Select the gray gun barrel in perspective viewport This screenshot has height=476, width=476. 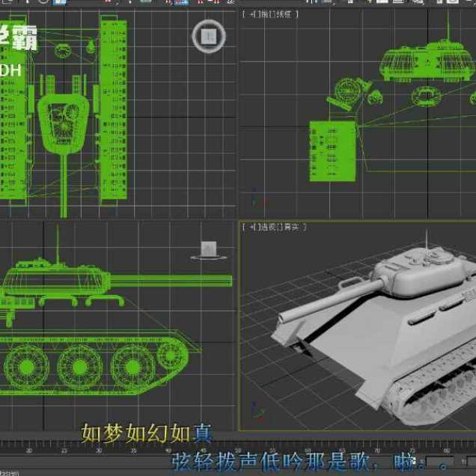click(x=331, y=301)
